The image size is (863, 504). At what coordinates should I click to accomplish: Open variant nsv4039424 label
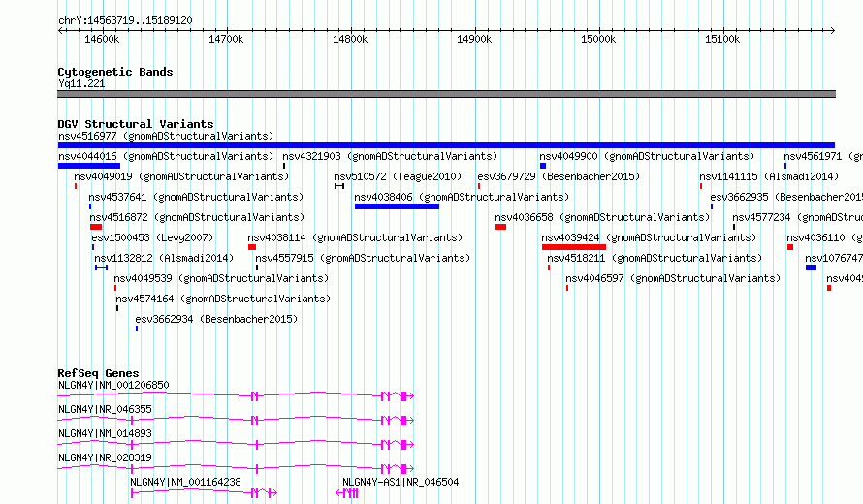[649, 237]
